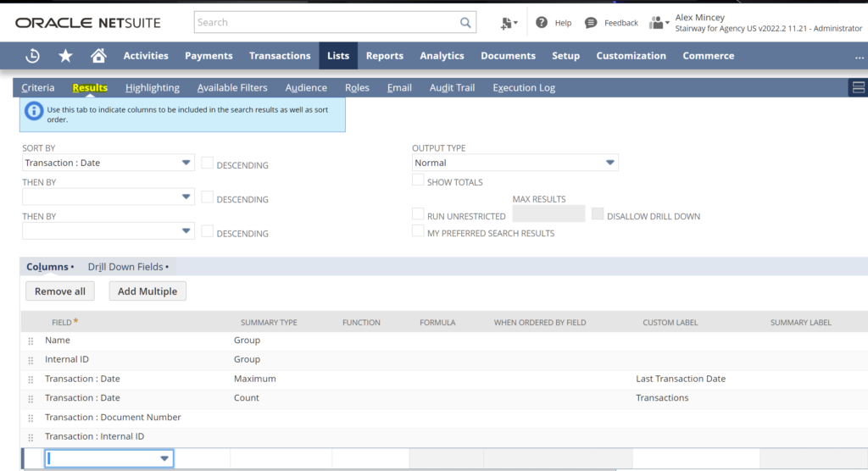The image size is (868, 471).
Task: Check My Preferred Search Results
Action: (418, 231)
